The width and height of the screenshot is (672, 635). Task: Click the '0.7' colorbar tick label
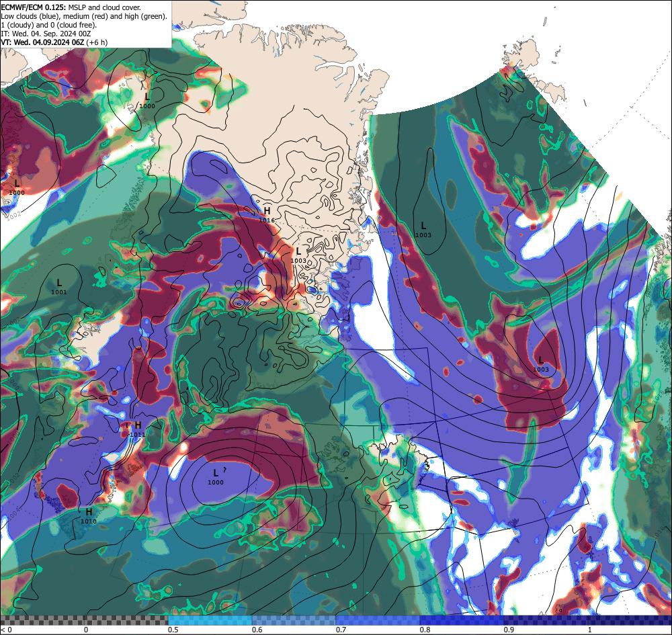coord(341,630)
